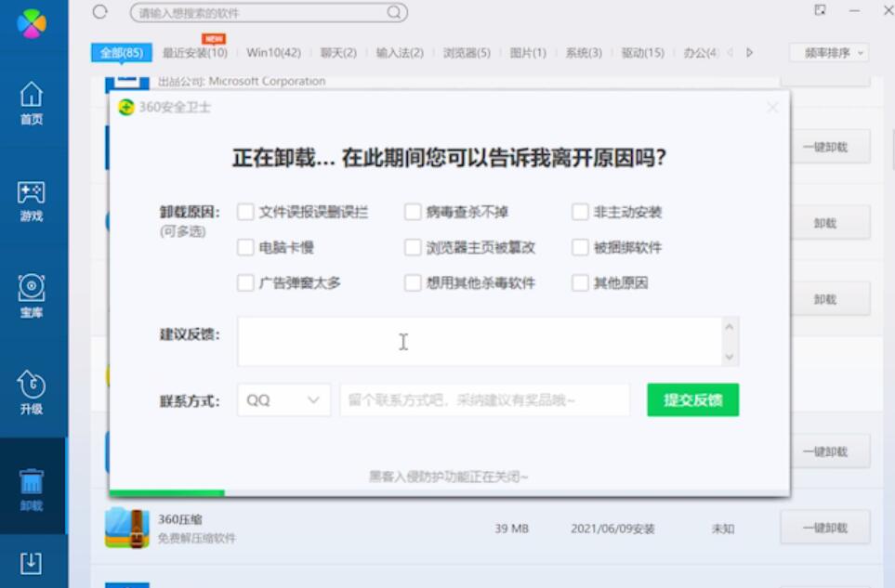Click the 39 MB size value
The image size is (895, 588).
pos(511,529)
